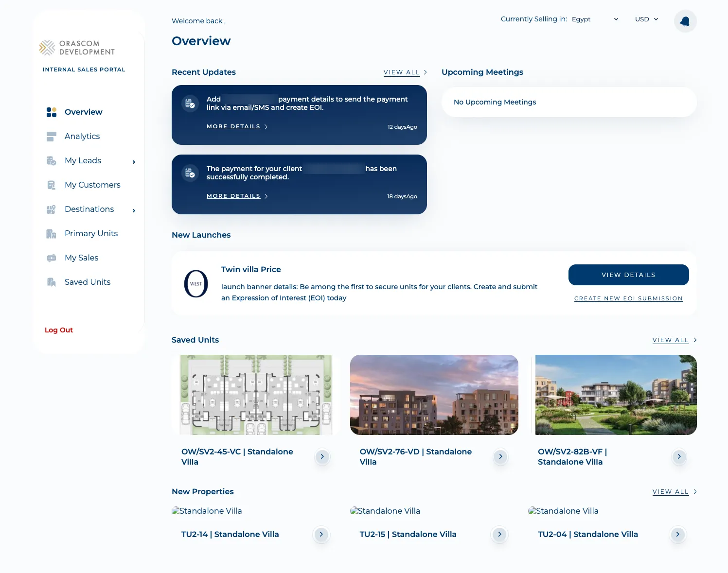Click the TU2-15 Standalone Villa image placeholder
This screenshot has width=728, height=573.
(x=385, y=511)
